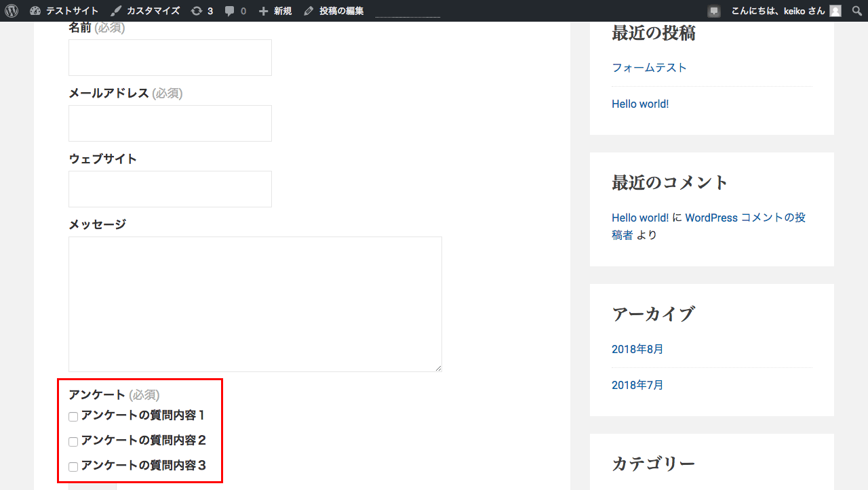Click the comments count 0 in admin bar
Viewport: 868px width, 490px height.
tap(243, 11)
